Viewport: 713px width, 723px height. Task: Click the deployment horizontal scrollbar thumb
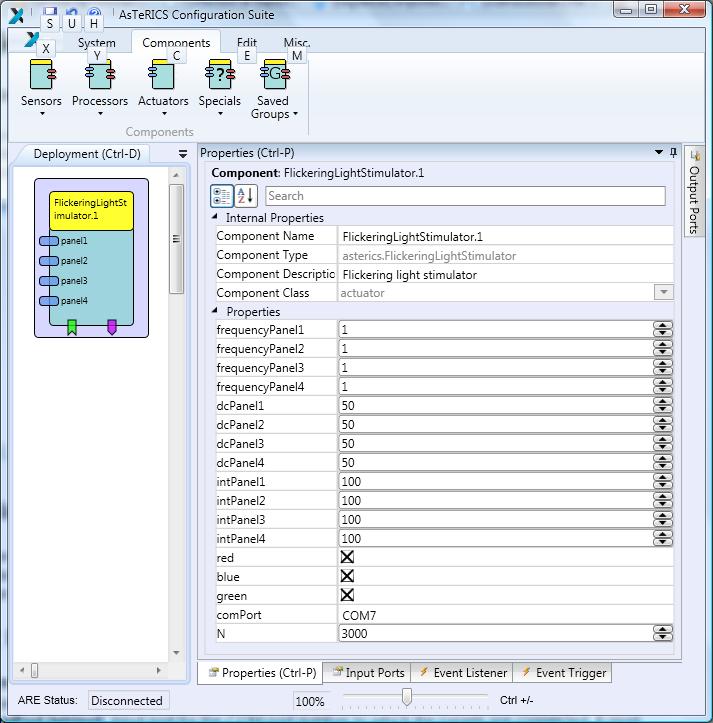coord(35,670)
